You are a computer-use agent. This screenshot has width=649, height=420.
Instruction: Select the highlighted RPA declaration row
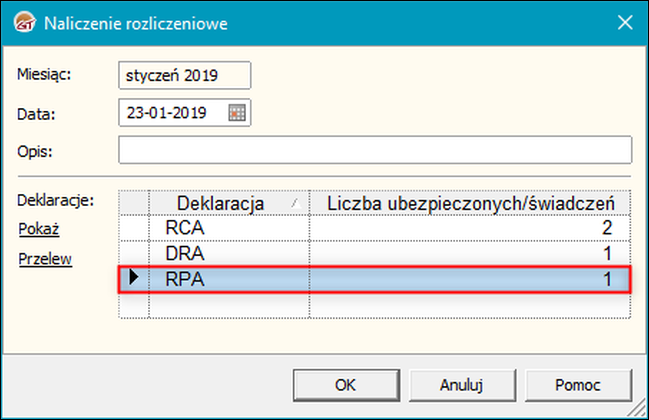point(375,280)
